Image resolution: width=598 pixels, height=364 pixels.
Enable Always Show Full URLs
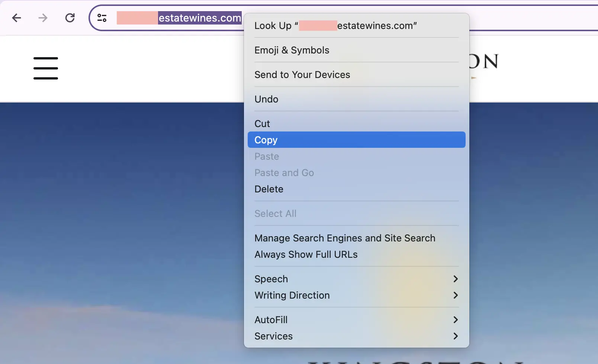click(306, 254)
